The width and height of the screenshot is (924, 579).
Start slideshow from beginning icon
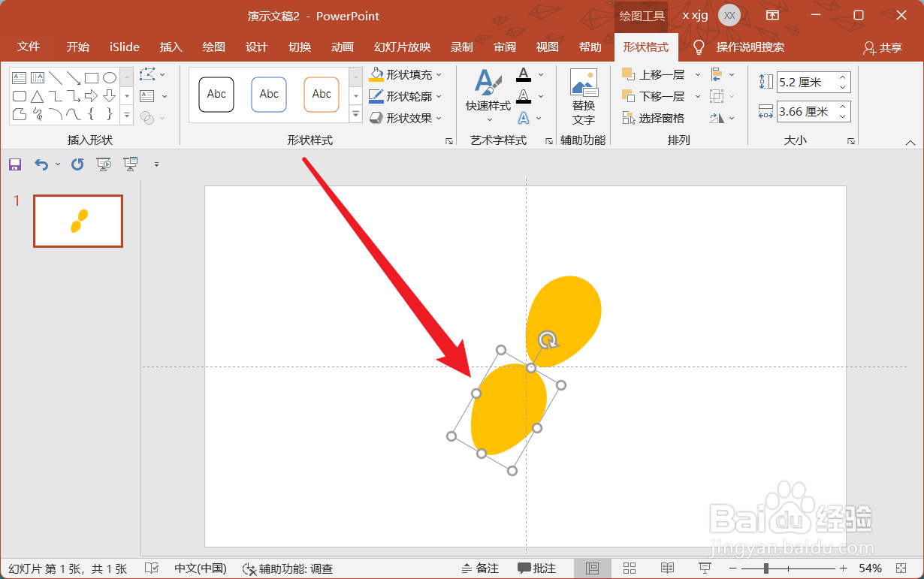[104, 164]
